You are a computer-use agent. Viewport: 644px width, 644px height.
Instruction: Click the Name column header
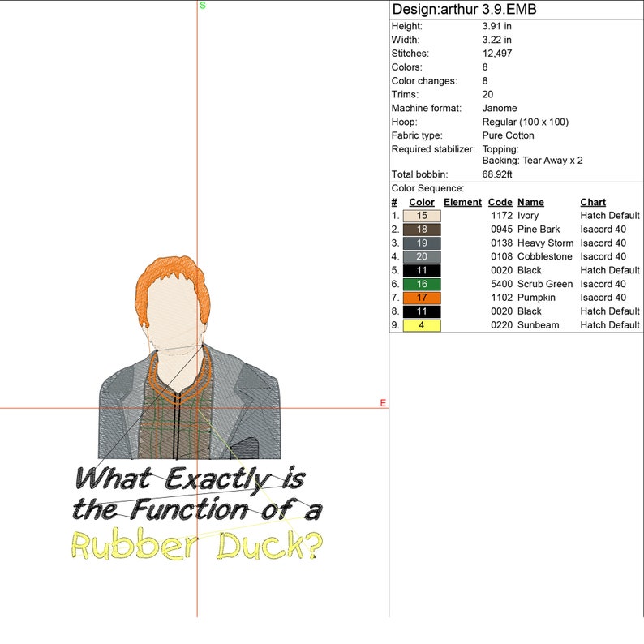tap(530, 202)
